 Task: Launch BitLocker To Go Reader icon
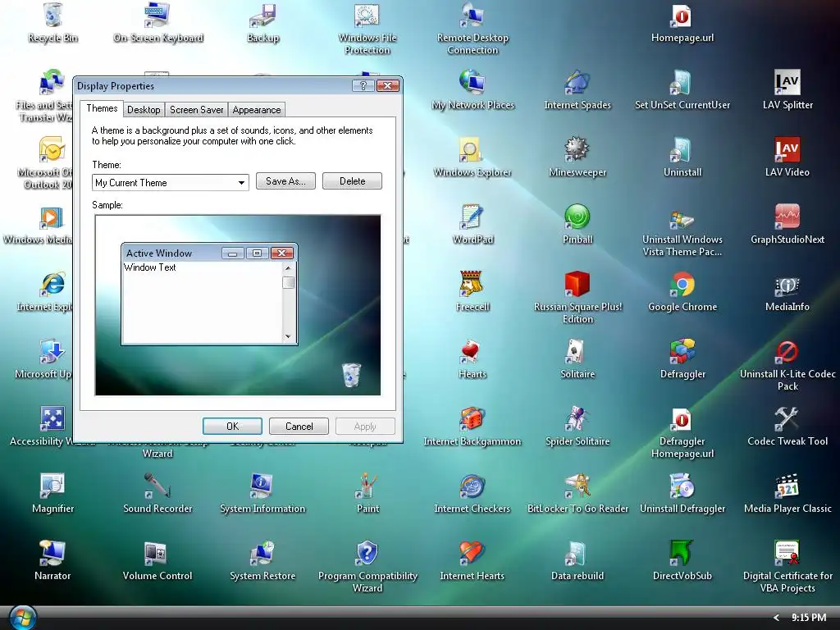coord(577,486)
